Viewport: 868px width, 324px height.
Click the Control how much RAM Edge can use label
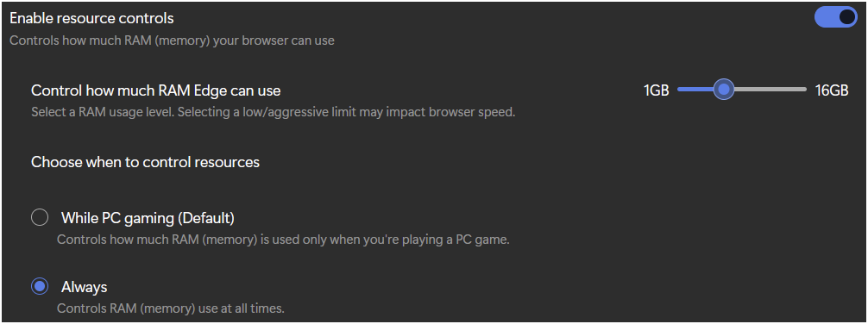(x=155, y=90)
